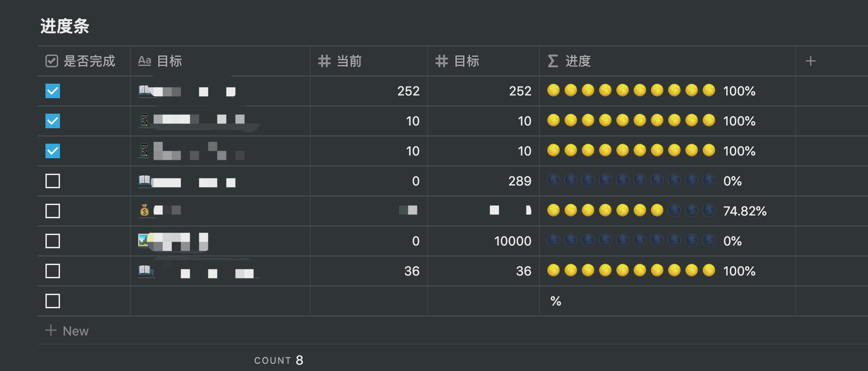Check the checkbox in the 289 row
The width and height of the screenshot is (868, 371).
click(53, 181)
